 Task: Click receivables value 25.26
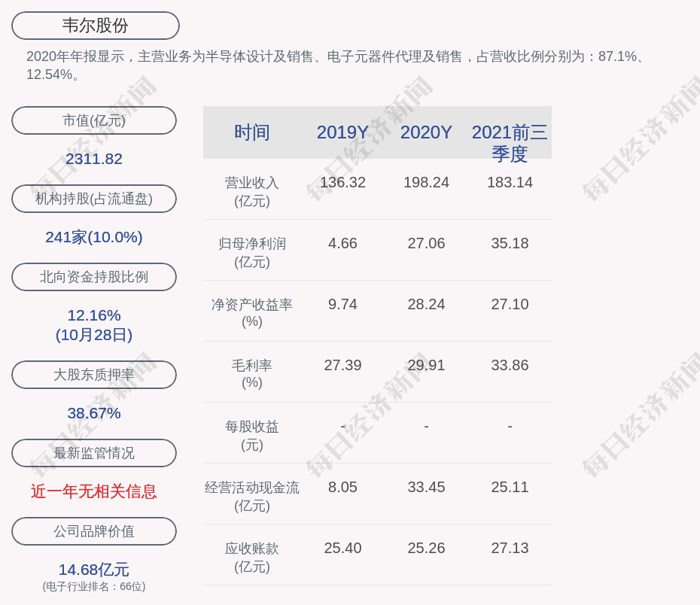pyautogui.click(x=426, y=549)
